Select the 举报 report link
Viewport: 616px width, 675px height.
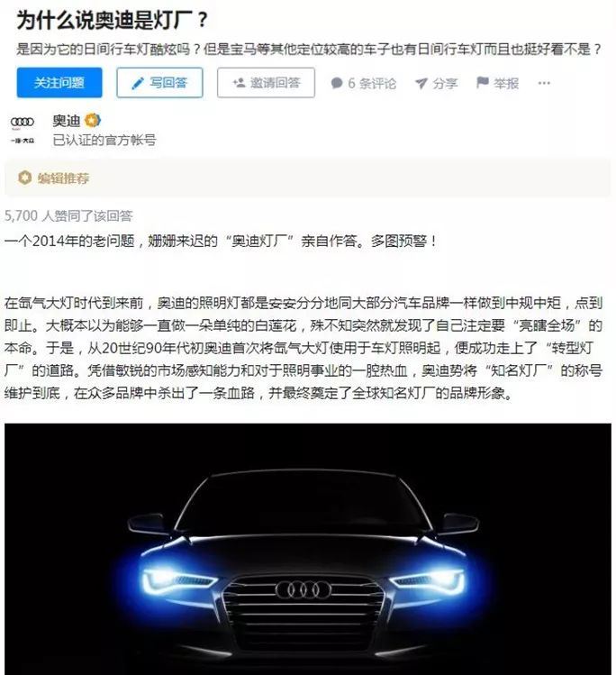coord(506,83)
